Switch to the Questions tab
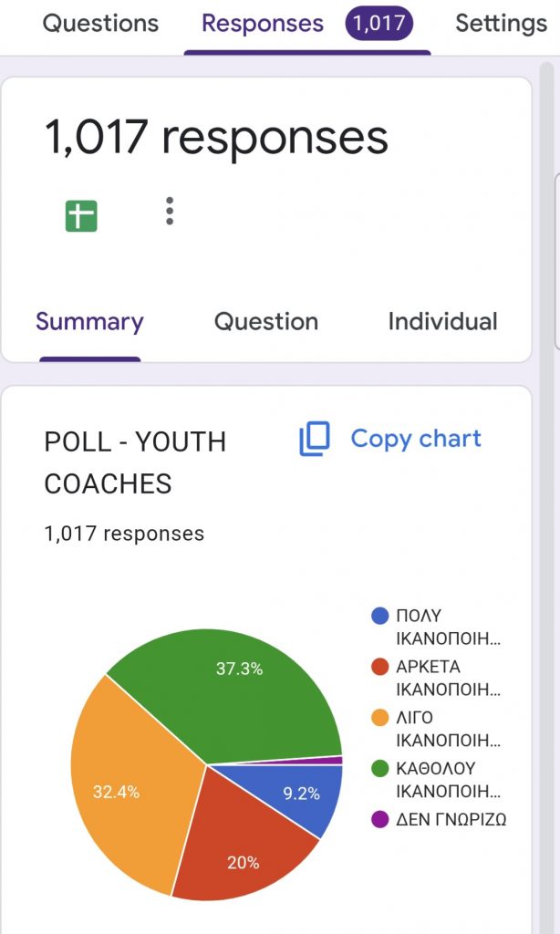 pos(100,24)
